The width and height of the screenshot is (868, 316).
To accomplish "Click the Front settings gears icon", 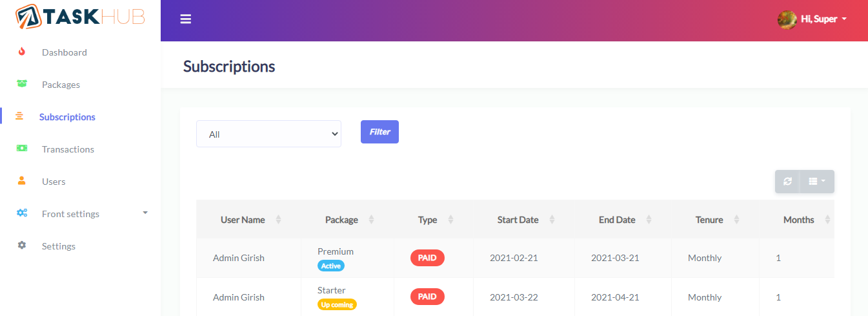I will pos(22,213).
